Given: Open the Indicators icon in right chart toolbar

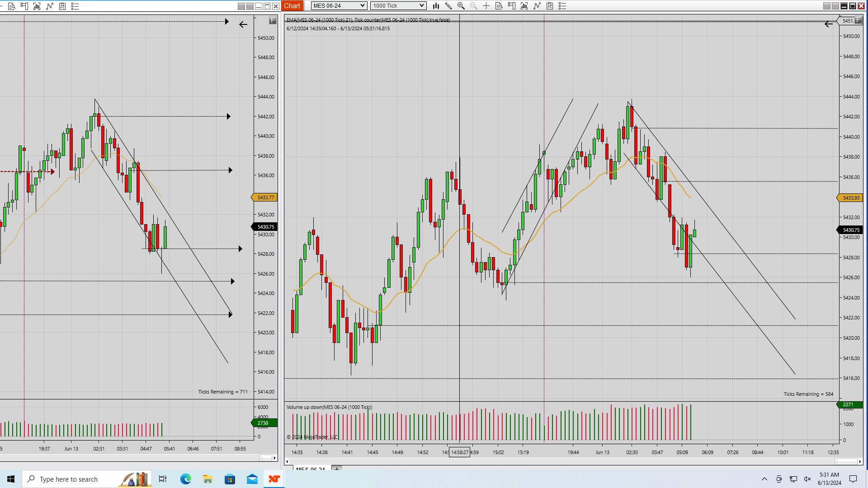Looking at the screenshot, I should (x=524, y=6).
